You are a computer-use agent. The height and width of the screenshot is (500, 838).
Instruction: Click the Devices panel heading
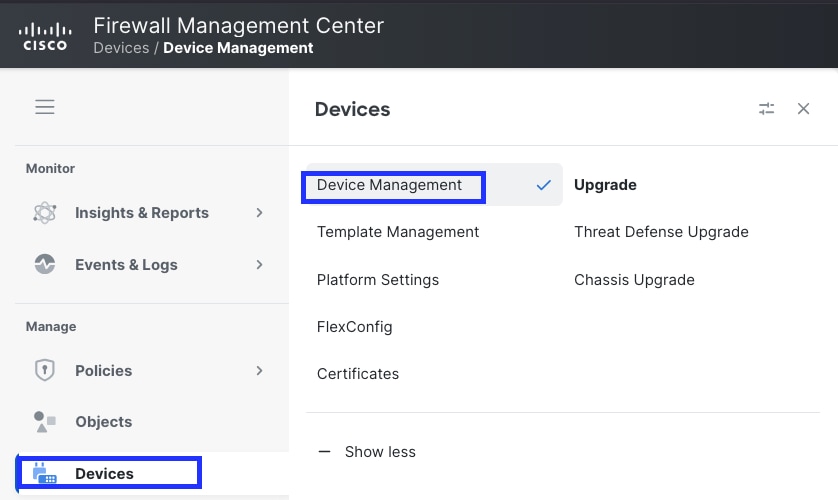pos(353,109)
